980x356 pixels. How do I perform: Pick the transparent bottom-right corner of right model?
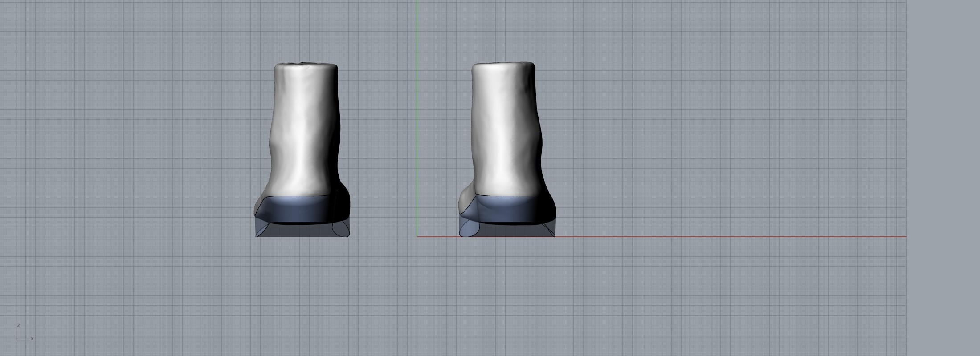[551, 231]
